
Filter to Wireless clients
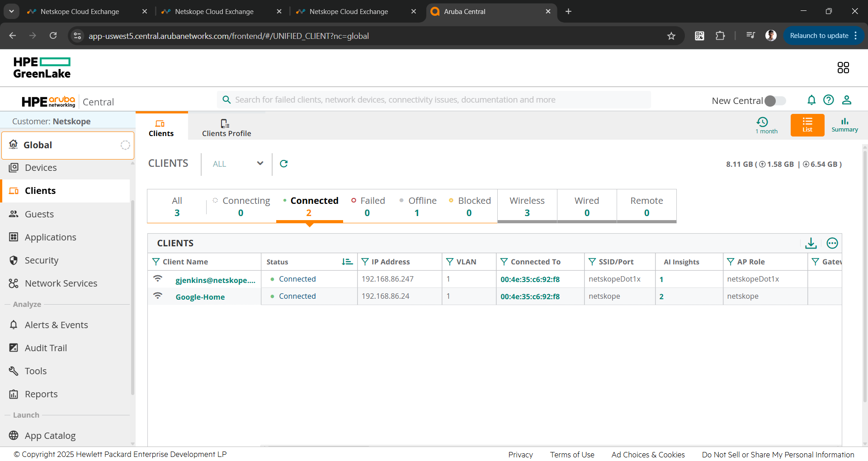point(527,206)
